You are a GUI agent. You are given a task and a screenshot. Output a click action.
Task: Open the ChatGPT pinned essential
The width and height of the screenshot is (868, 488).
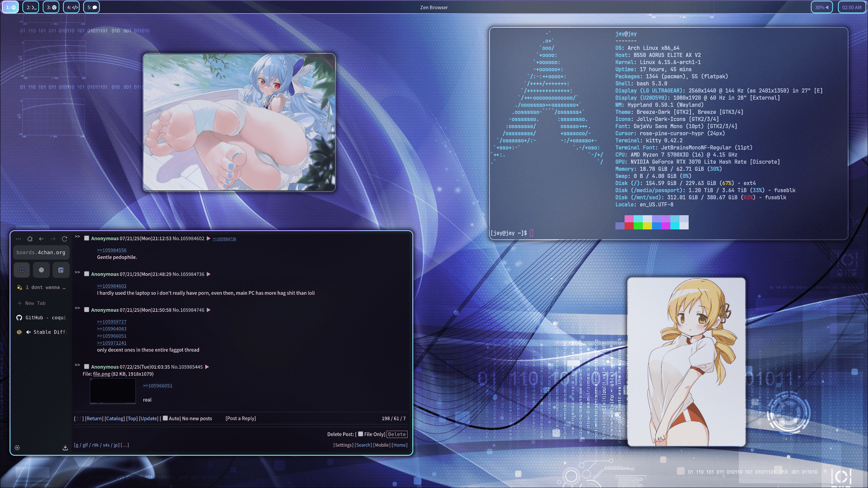[41, 270]
